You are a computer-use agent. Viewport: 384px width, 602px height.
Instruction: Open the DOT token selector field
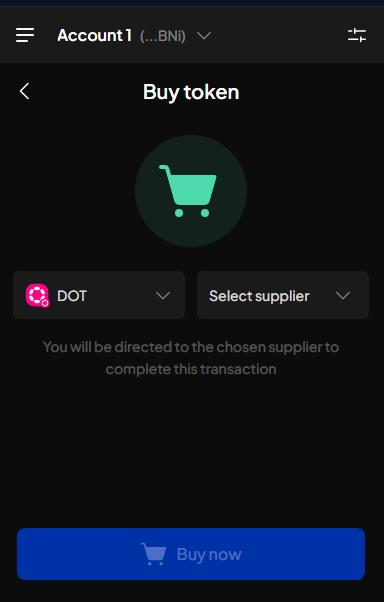[99, 295]
